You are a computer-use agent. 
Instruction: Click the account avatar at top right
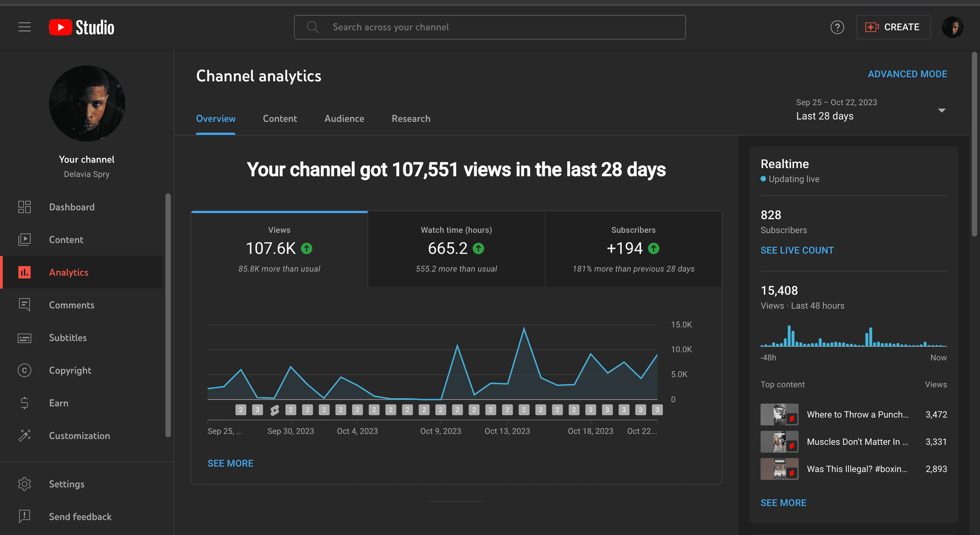click(x=952, y=27)
